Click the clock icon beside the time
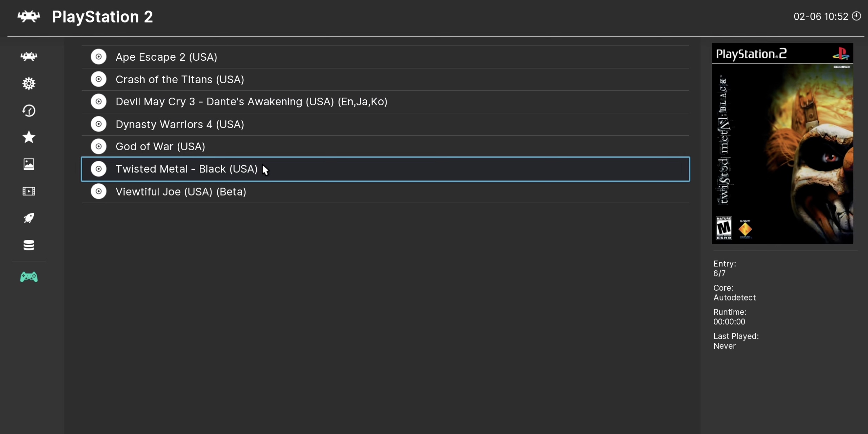This screenshot has width=868, height=434. pyautogui.click(x=856, y=16)
